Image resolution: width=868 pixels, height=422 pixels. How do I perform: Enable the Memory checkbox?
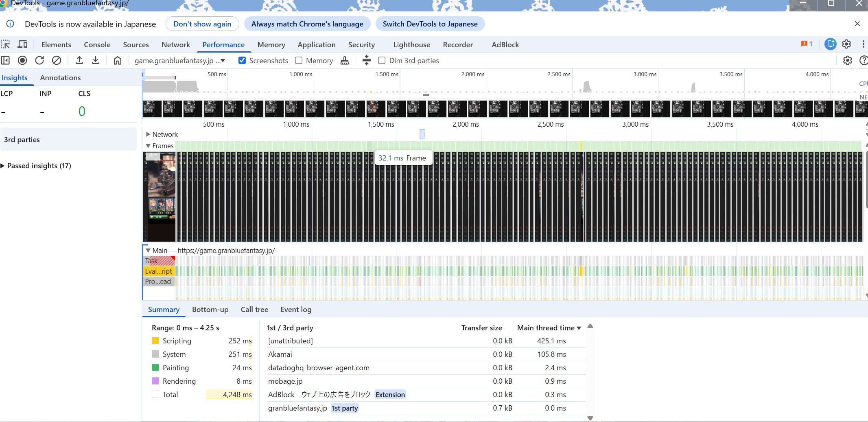click(299, 60)
